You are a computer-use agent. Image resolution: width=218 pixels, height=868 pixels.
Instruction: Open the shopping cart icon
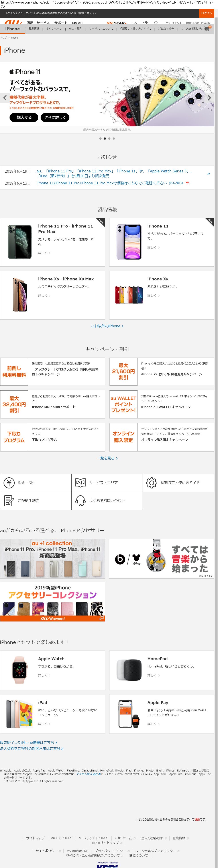207,29
